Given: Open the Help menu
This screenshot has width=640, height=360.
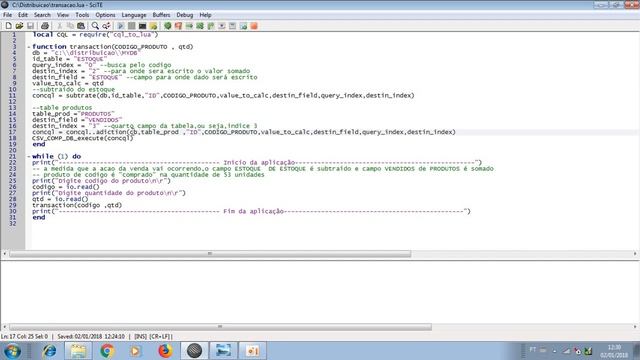Looking at the screenshot, I should click(205, 15).
